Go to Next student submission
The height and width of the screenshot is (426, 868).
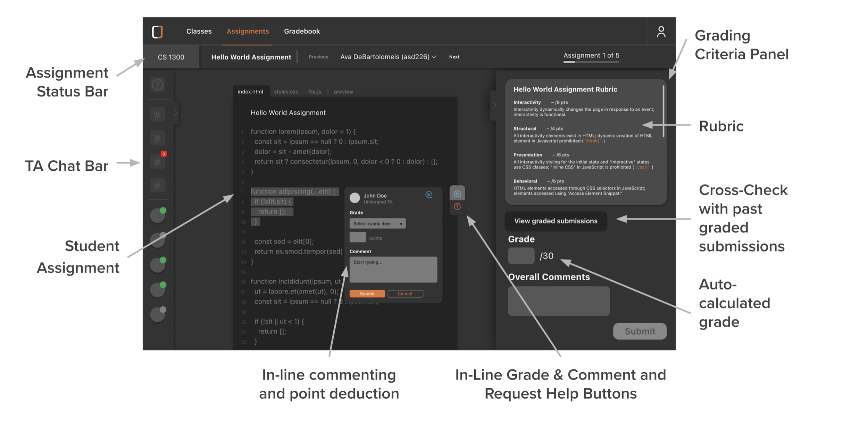click(x=454, y=57)
